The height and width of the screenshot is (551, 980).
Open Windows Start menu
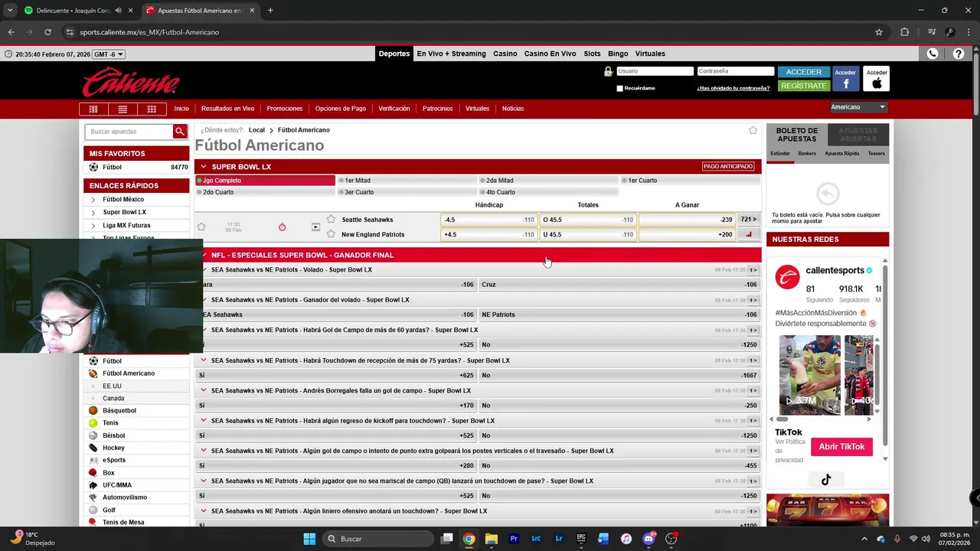(309, 539)
